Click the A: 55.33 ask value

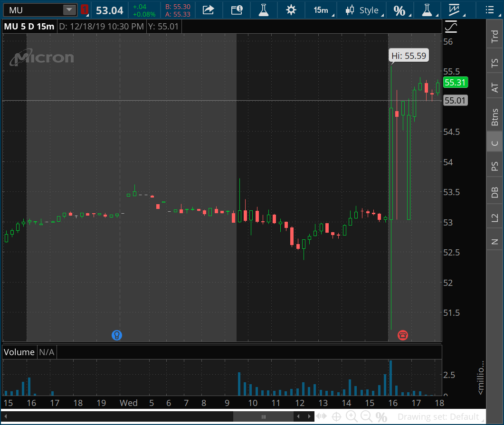point(178,14)
